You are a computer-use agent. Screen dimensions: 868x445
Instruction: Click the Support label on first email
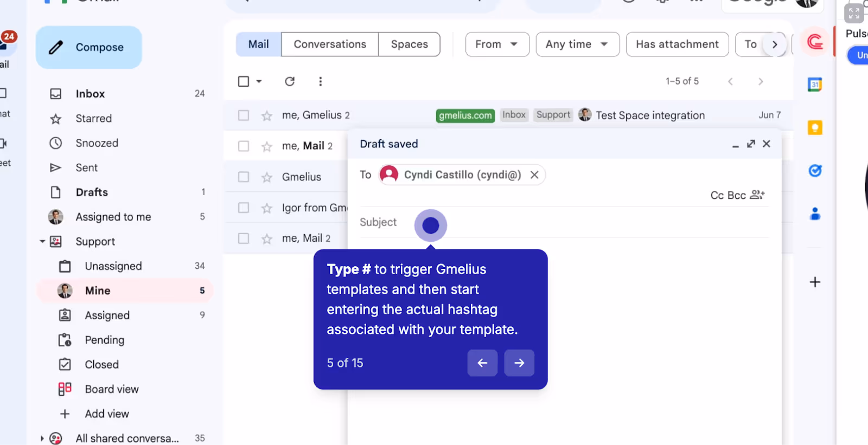tap(553, 115)
